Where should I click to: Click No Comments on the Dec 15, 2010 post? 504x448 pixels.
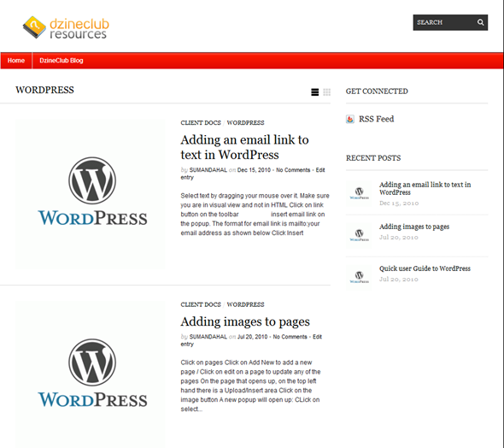pyautogui.click(x=293, y=170)
